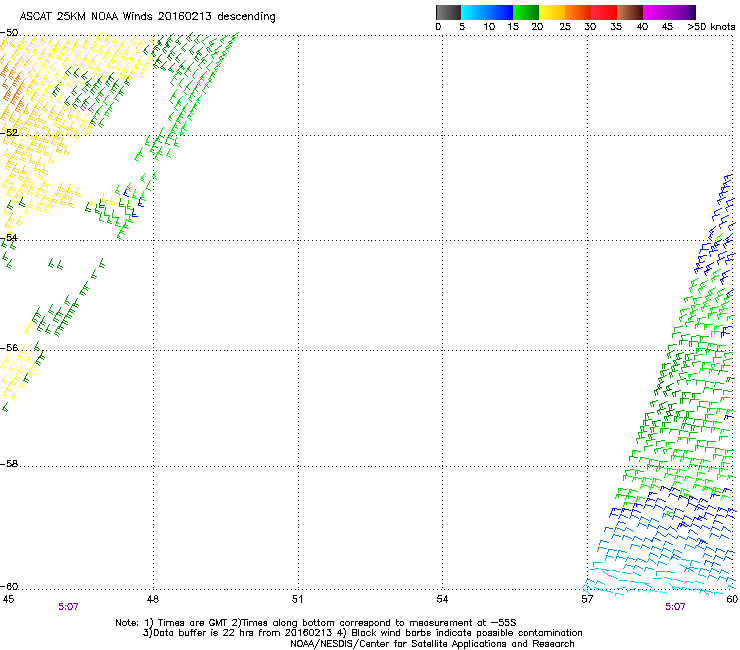Click the green 15-20 knots legend segment
The height and width of the screenshot is (650, 740).
[x=526, y=12]
